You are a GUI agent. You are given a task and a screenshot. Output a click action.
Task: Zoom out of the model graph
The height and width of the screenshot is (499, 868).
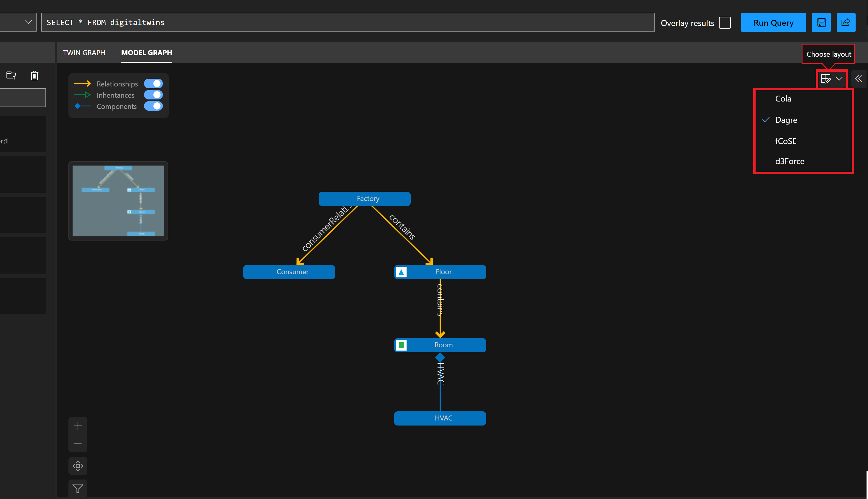tap(78, 443)
